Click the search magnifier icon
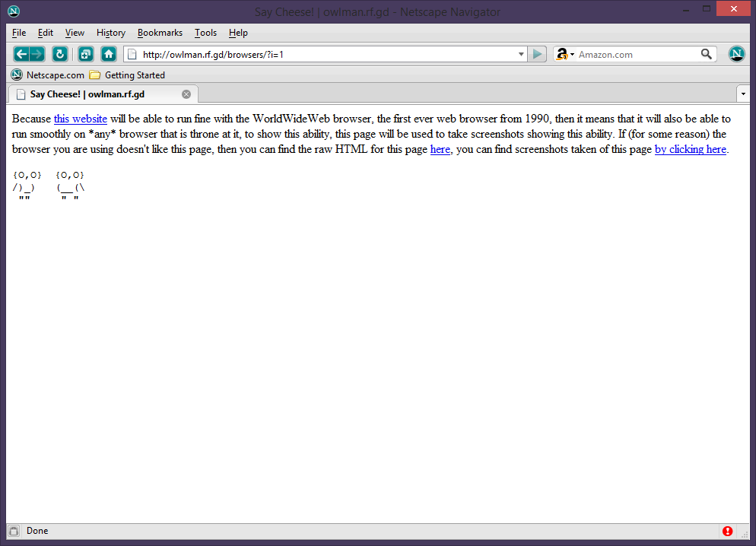Screen dimensions: 756x546 pos(707,54)
